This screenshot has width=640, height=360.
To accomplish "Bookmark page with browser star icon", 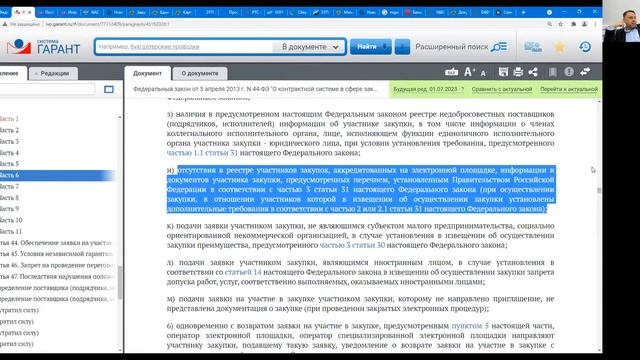I will 560,24.
